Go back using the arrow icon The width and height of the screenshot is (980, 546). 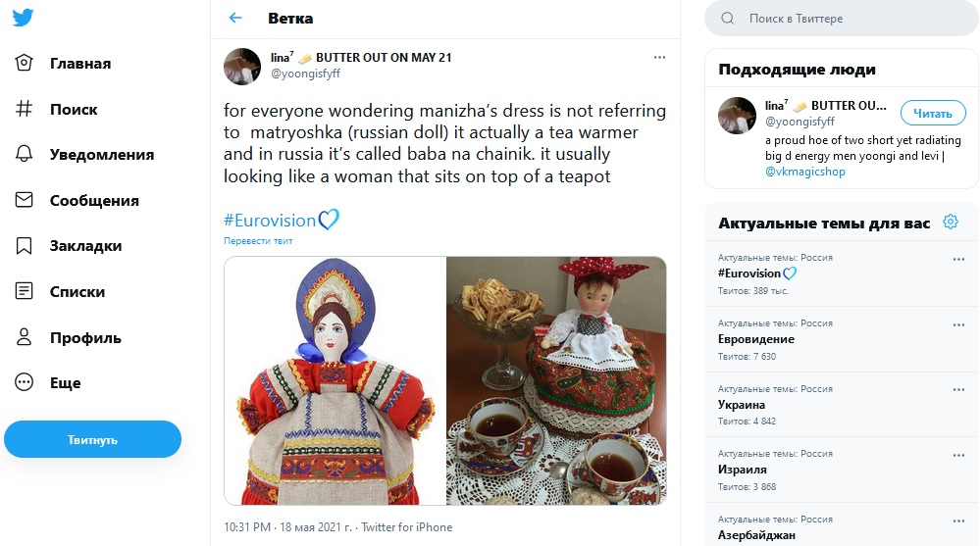tap(235, 19)
